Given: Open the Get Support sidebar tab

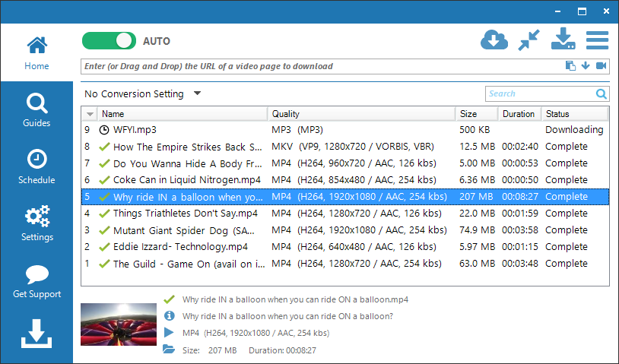Looking at the screenshot, I should (37, 281).
